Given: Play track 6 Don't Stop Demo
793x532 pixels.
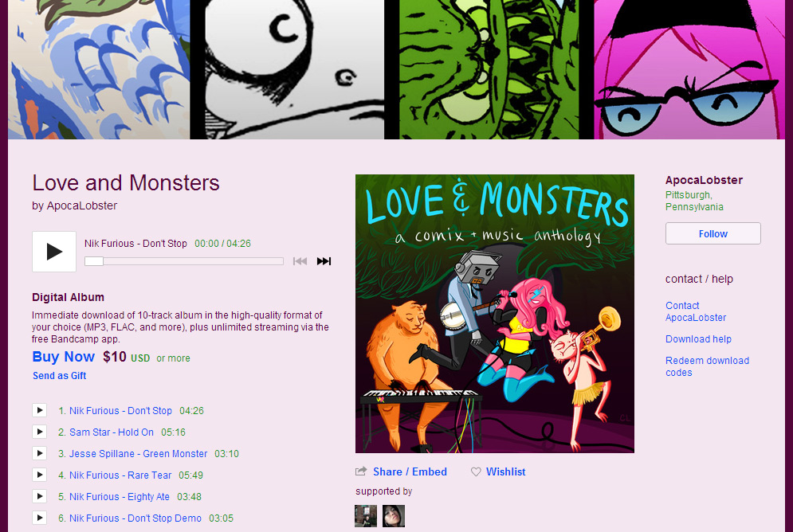Looking at the screenshot, I should 39,518.
